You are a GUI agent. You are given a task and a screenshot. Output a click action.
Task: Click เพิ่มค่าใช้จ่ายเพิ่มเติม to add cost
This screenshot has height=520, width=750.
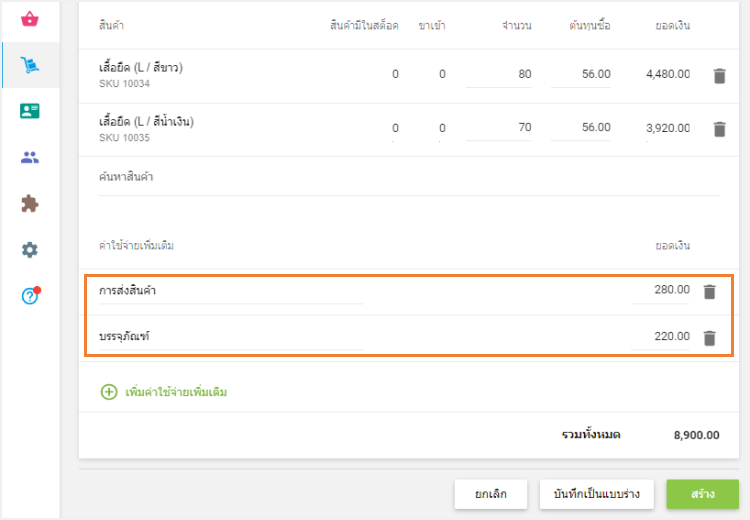(164, 392)
